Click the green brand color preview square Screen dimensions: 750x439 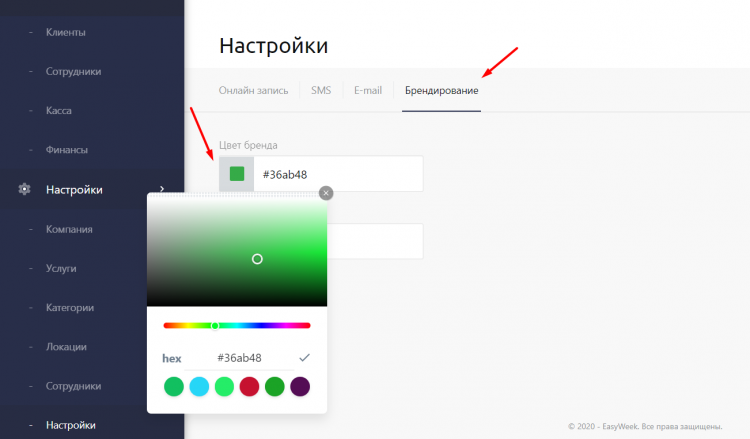click(x=237, y=174)
